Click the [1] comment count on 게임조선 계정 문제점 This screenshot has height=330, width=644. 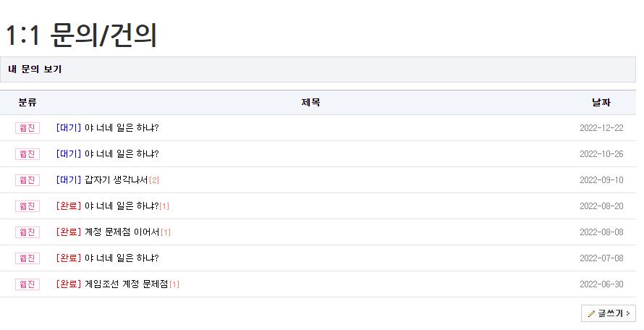tap(174, 284)
